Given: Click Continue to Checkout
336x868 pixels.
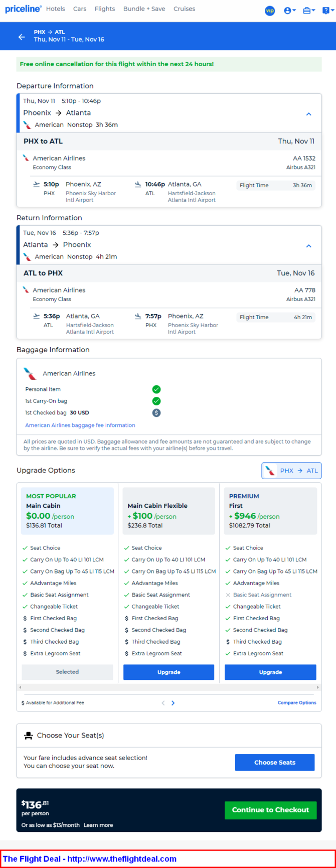Looking at the screenshot, I should pos(270,810).
